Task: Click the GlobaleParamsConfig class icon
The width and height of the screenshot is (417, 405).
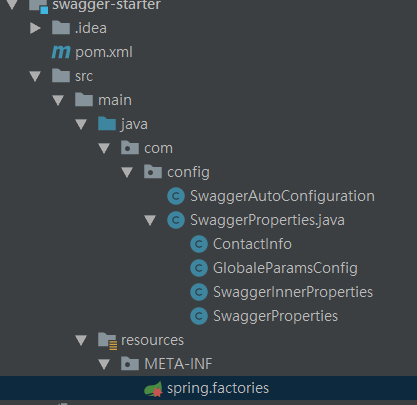Action: (x=199, y=268)
